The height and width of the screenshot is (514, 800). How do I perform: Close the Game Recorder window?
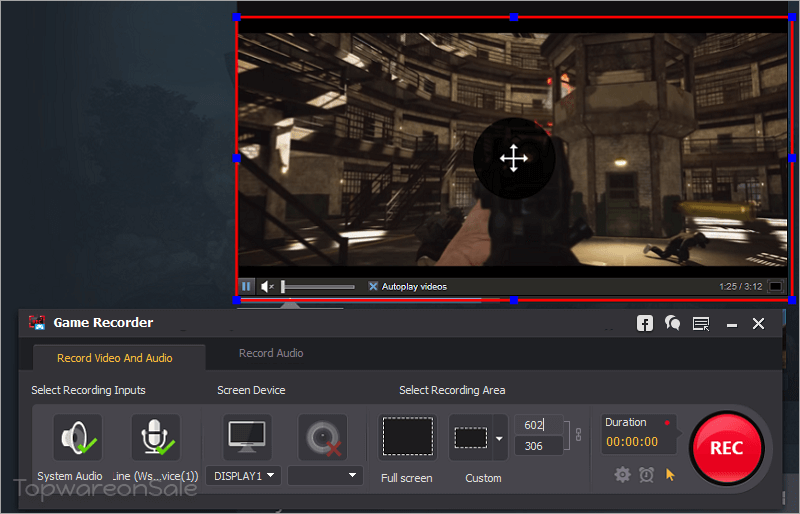[x=758, y=324]
